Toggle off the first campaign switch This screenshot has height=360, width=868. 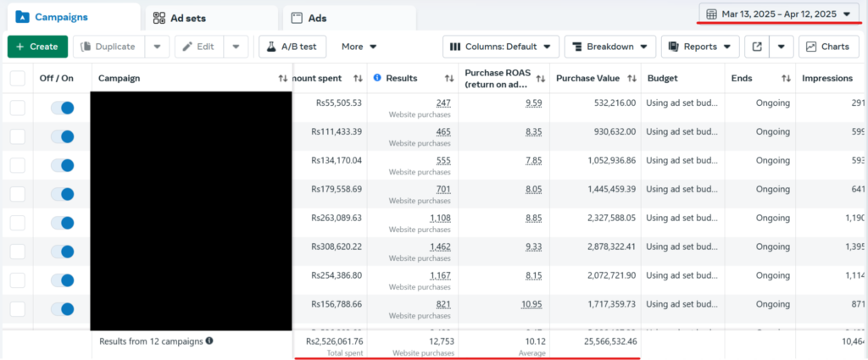pos(63,108)
